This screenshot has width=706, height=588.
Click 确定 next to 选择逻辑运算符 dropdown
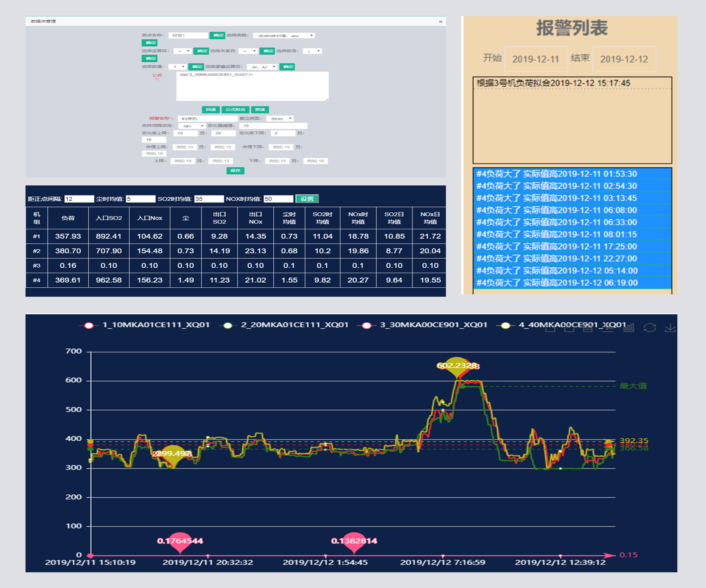(287, 67)
